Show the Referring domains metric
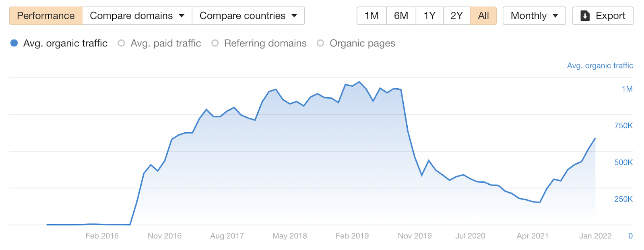This screenshot has height=250, width=644. point(265,43)
